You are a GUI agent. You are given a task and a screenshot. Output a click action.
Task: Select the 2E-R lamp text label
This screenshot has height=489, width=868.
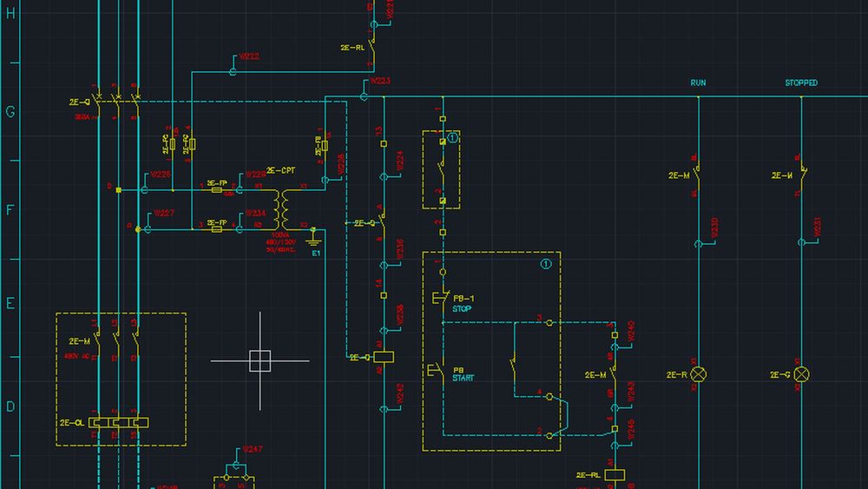(677, 375)
